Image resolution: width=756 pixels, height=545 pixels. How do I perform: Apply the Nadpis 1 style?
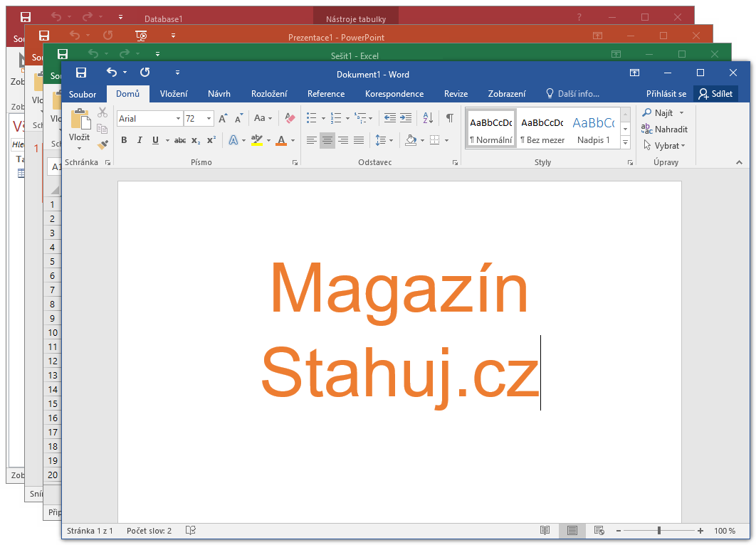(x=594, y=129)
